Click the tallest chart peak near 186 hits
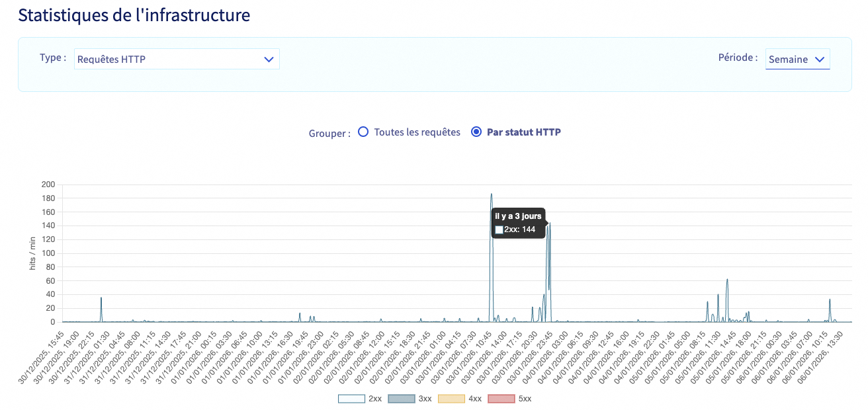 tap(491, 194)
